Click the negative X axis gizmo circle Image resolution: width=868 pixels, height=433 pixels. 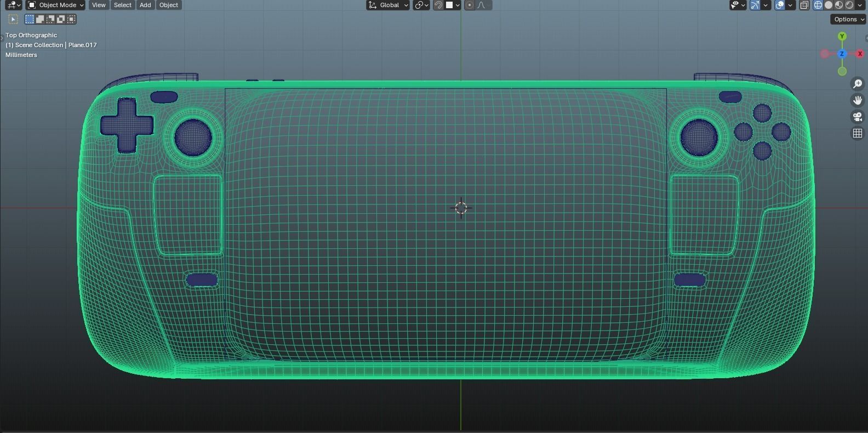point(825,54)
